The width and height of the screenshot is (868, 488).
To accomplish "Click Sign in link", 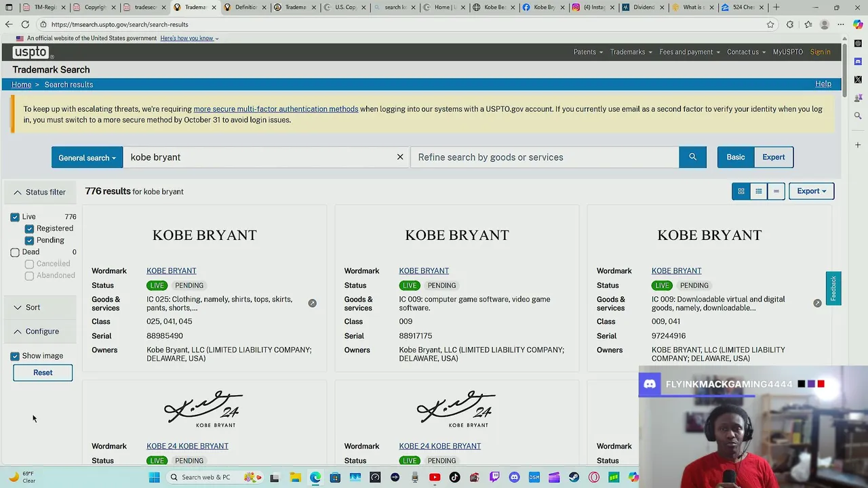I will [x=820, y=52].
